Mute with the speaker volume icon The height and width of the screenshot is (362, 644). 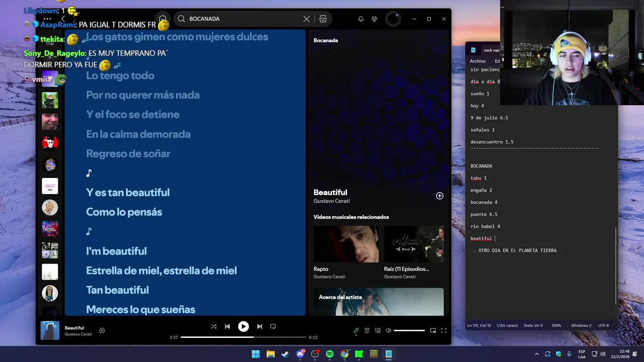click(388, 330)
